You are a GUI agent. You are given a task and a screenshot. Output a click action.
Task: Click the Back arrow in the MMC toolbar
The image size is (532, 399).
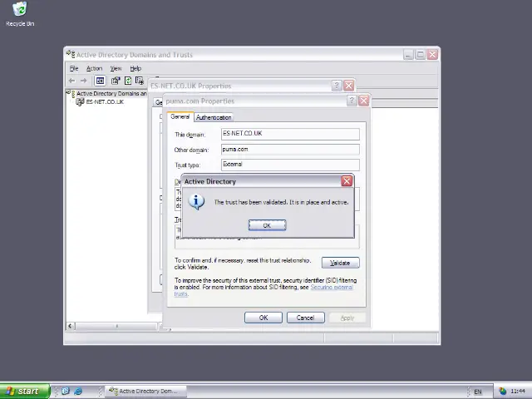(x=71, y=81)
